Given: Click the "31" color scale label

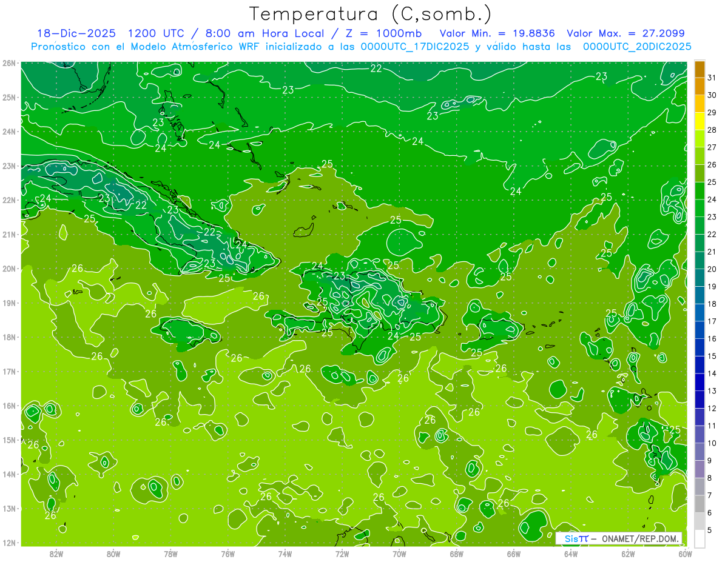Looking at the screenshot, I should coord(712,78).
